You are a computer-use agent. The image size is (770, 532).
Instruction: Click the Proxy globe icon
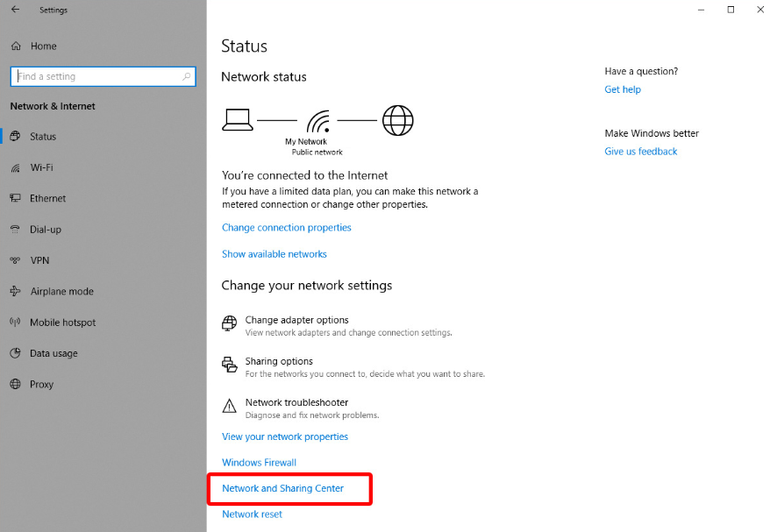click(15, 385)
